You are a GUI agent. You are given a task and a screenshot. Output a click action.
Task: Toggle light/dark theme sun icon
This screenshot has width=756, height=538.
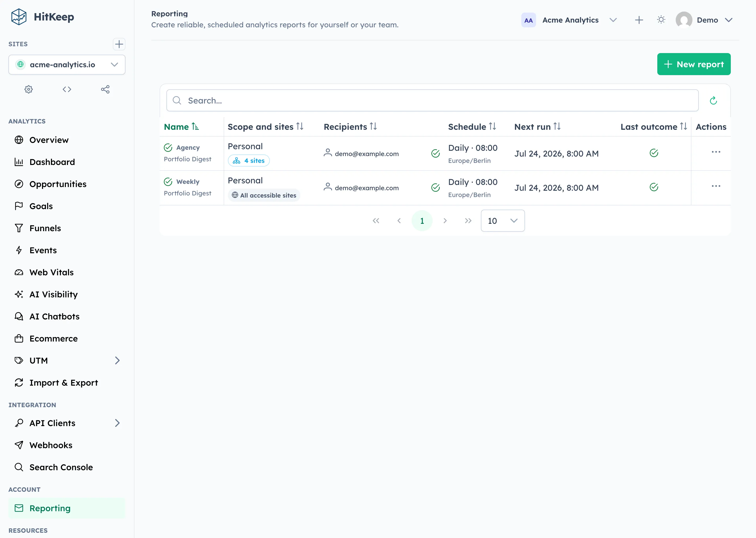661,20
